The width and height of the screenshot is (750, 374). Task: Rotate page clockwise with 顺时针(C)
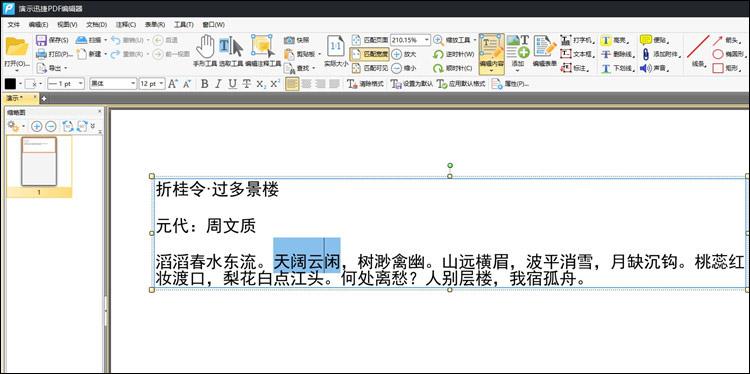pos(452,68)
